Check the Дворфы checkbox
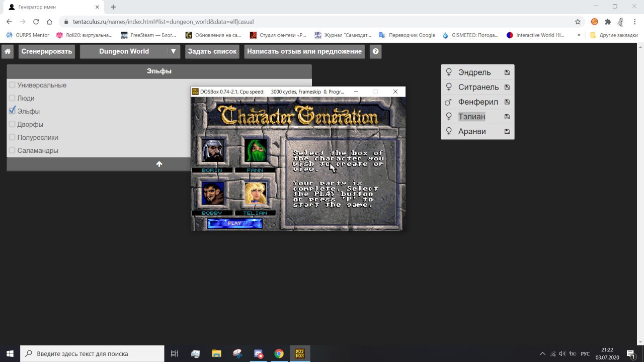Viewport: 644px width, 362px height. (x=12, y=124)
